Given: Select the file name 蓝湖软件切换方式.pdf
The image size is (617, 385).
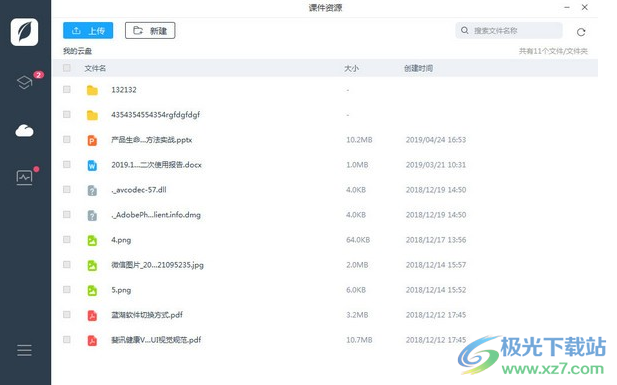Looking at the screenshot, I should pos(147,315).
